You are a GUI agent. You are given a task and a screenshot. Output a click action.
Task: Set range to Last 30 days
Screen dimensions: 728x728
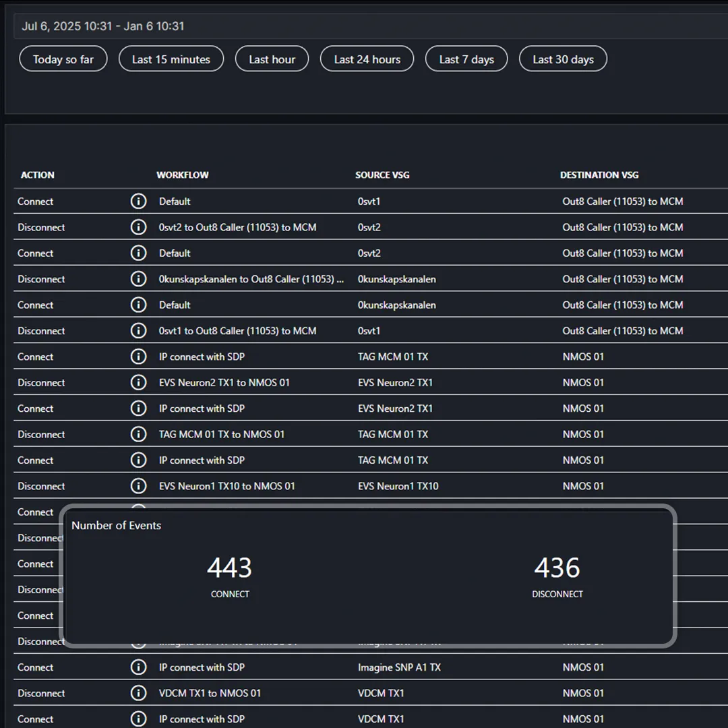click(x=563, y=59)
